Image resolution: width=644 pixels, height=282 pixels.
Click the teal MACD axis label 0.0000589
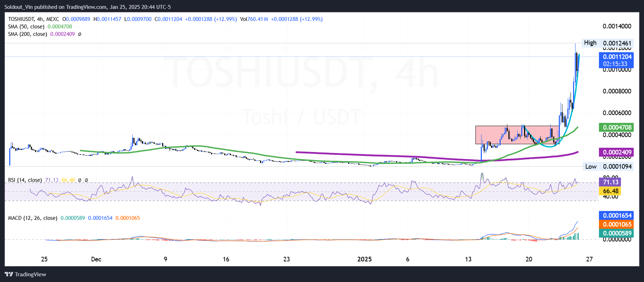coord(617,233)
